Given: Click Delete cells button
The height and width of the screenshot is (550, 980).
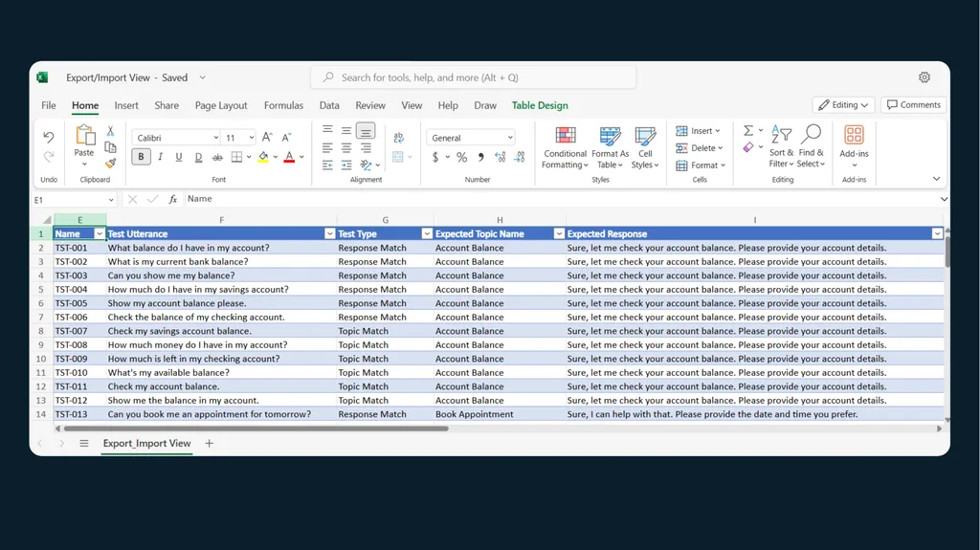Looking at the screenshot, I should tap(700, 148).
